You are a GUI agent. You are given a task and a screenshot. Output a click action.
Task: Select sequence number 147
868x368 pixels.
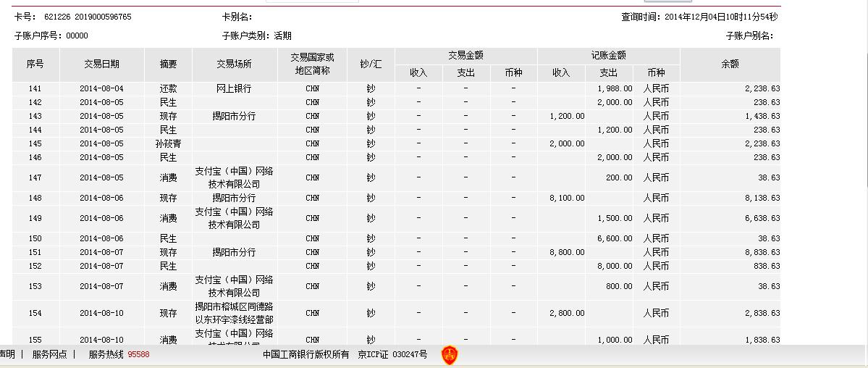click(x=35, y=178)
